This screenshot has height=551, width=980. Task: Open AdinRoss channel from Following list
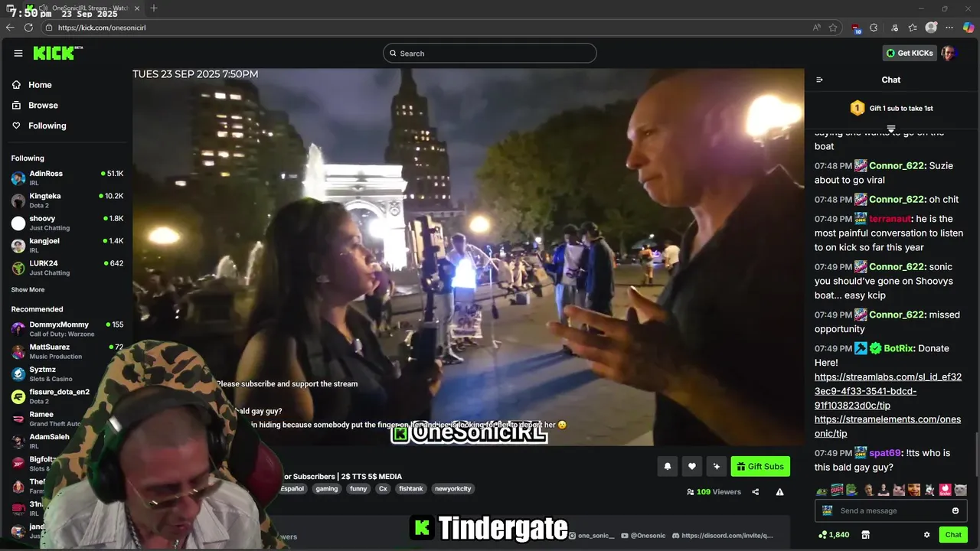[x=67, y=178]
